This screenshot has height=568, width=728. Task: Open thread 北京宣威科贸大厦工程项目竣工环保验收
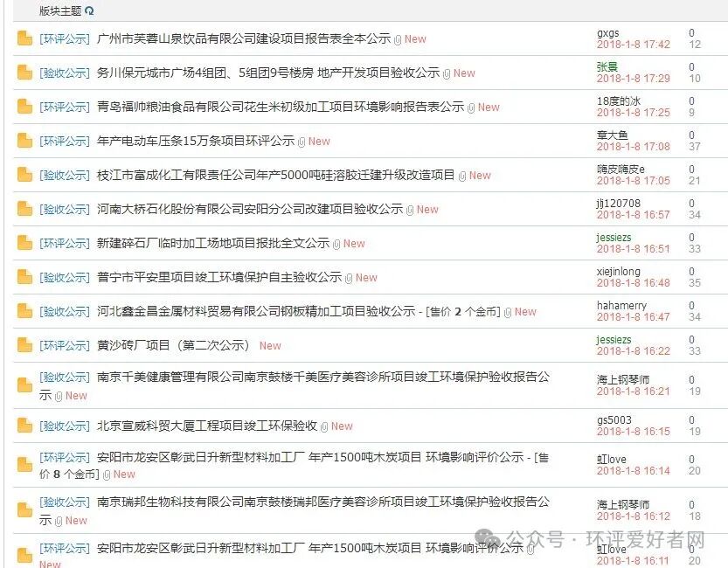(x=207, y=426)
